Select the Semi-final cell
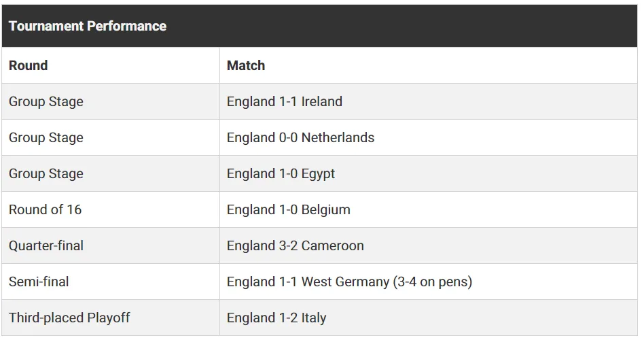The width and height of the screenshot is (644, 340). (39, 282)
